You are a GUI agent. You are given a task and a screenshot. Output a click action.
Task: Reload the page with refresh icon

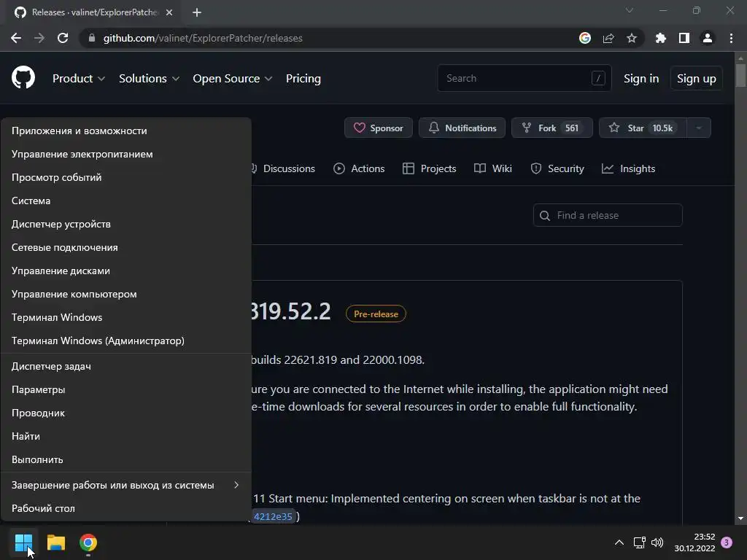(x=63, y=38)
